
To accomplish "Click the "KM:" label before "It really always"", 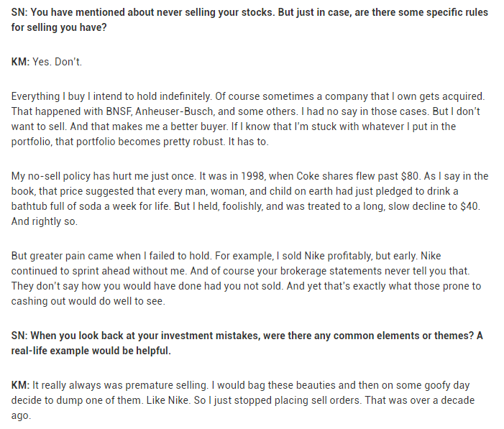I will click(20, 384).
